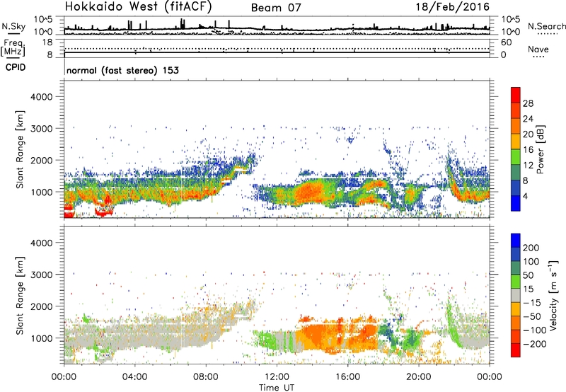Screen dimensions: 566x392
Task: Select the '-200' Velocity color bar label
Action: [x=534, y=344]
